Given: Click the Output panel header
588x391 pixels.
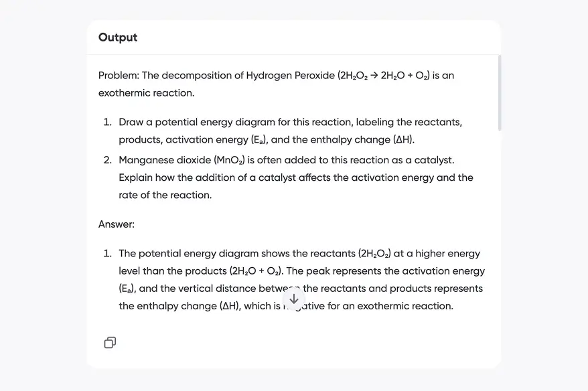Looking at the screenshot, I should [117, 37].
